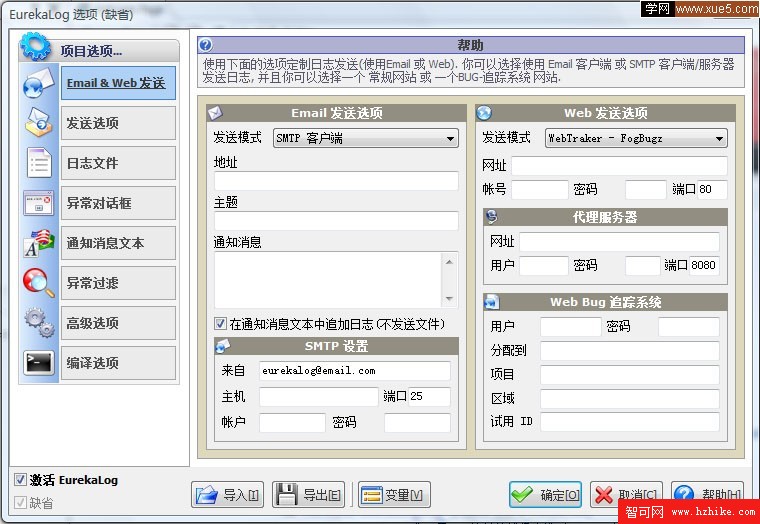Toggle the 激活 EurekaLog checkbox

pyautogui.click(x=20, y=479)
